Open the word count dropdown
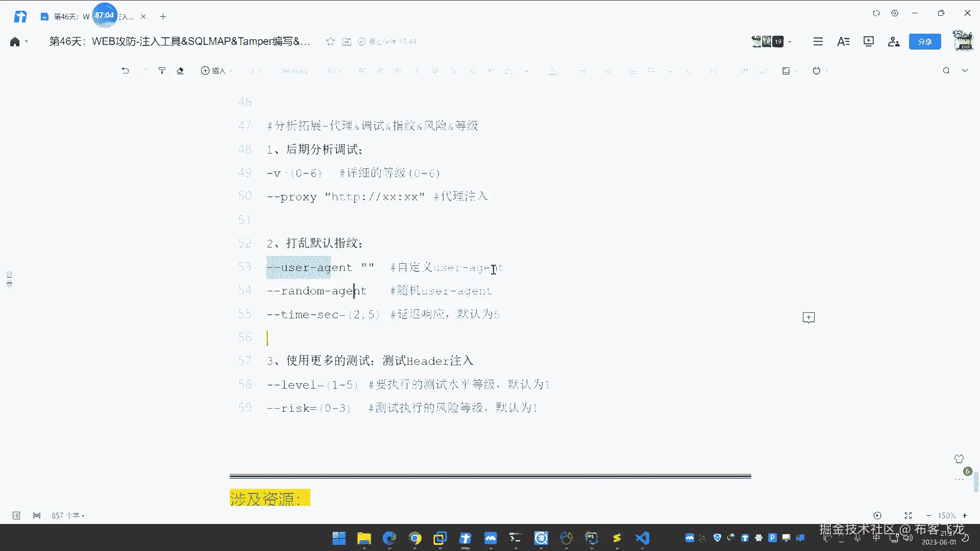980x551 pixels. [68, 516]
